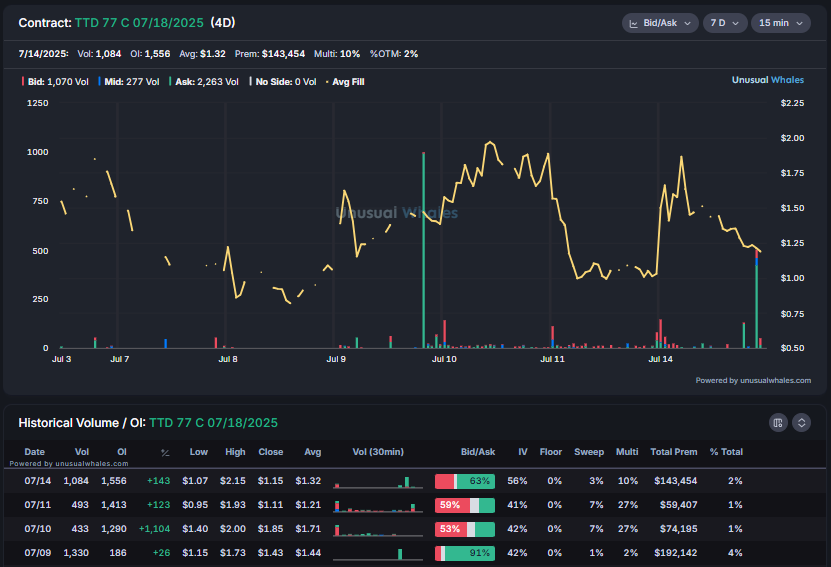Sort by the Vol column header
This screenshot has width=831, height=567.
coord(82,452)
